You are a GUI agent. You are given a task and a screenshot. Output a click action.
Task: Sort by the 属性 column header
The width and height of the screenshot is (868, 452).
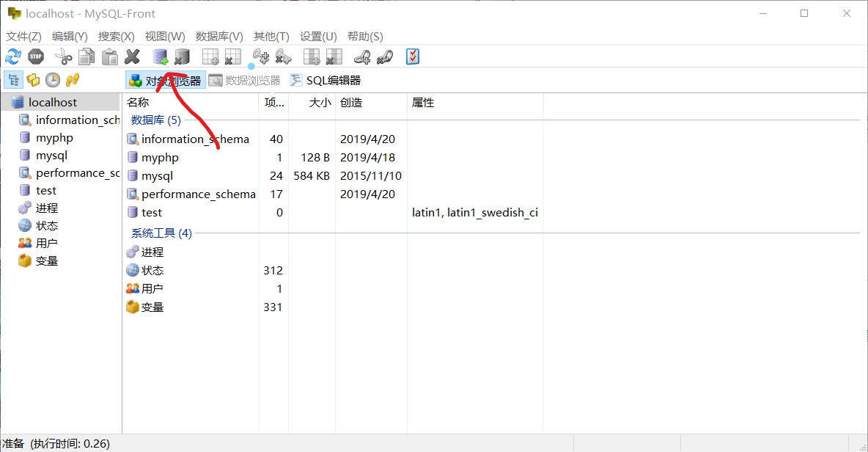475,103
